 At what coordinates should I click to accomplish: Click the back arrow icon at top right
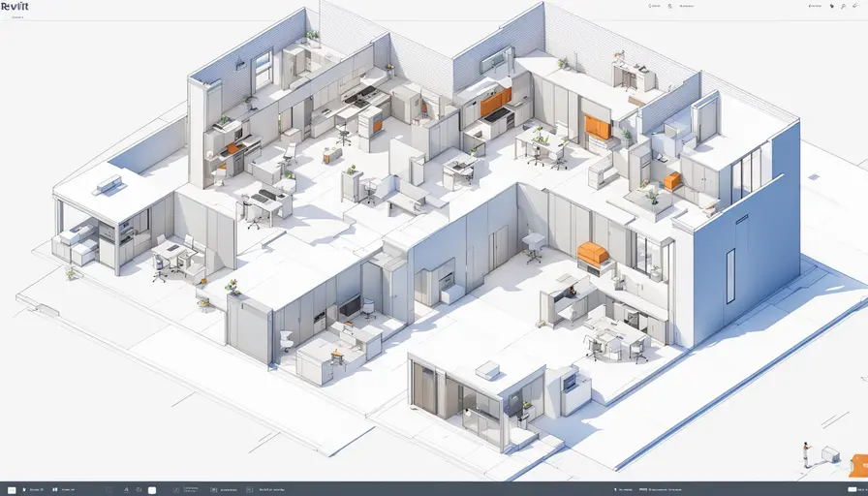[x=856, y=6]
